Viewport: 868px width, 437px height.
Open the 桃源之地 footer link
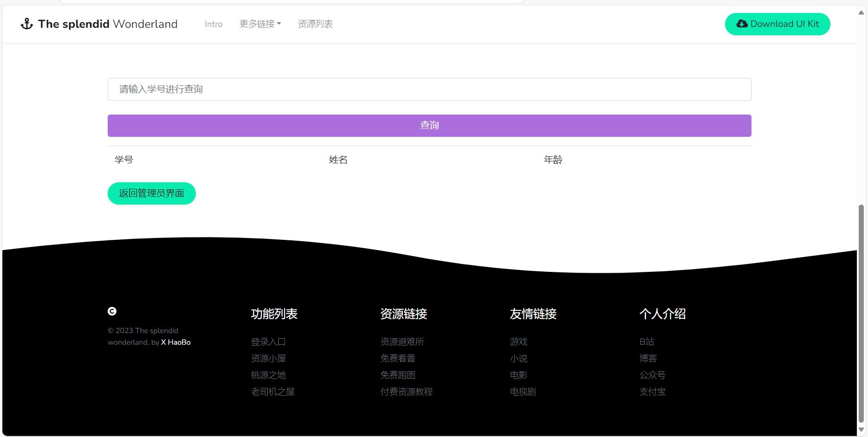pos(268,375)
